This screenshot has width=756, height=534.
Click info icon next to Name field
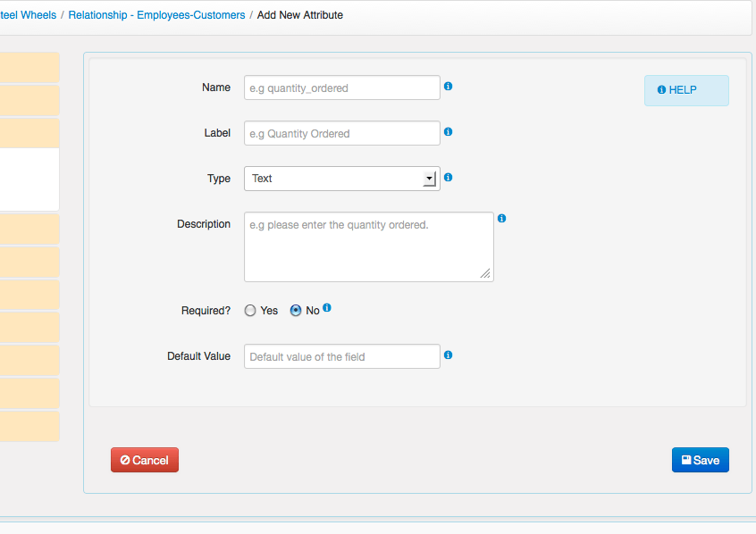click(448, 87)
